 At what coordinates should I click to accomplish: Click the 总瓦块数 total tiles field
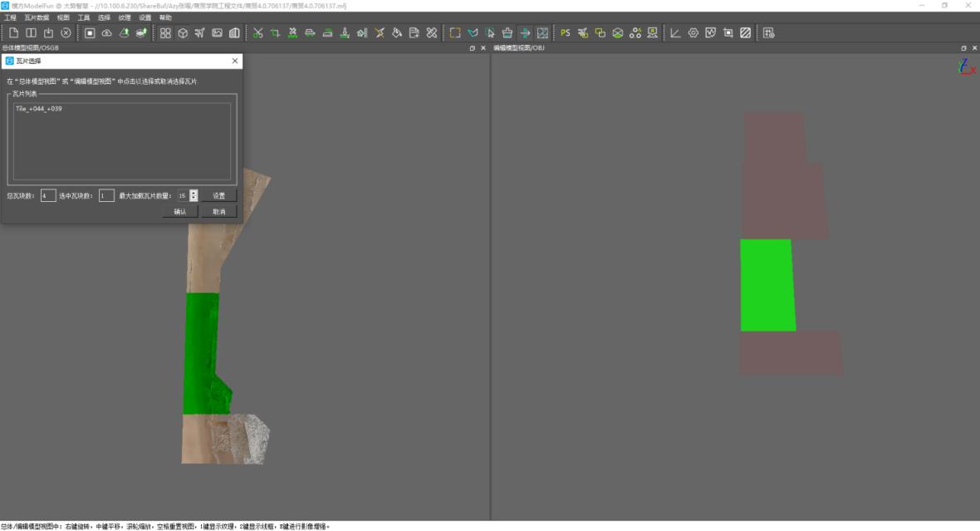pos(48,196)
